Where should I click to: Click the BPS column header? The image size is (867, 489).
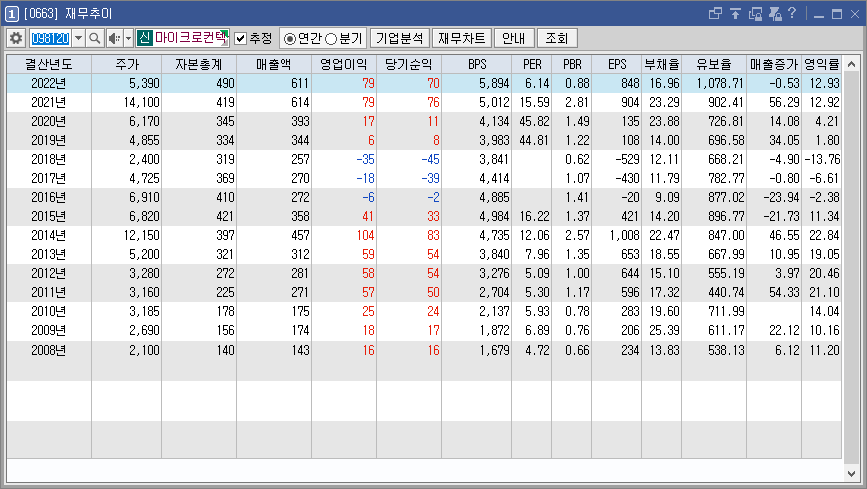477,64
